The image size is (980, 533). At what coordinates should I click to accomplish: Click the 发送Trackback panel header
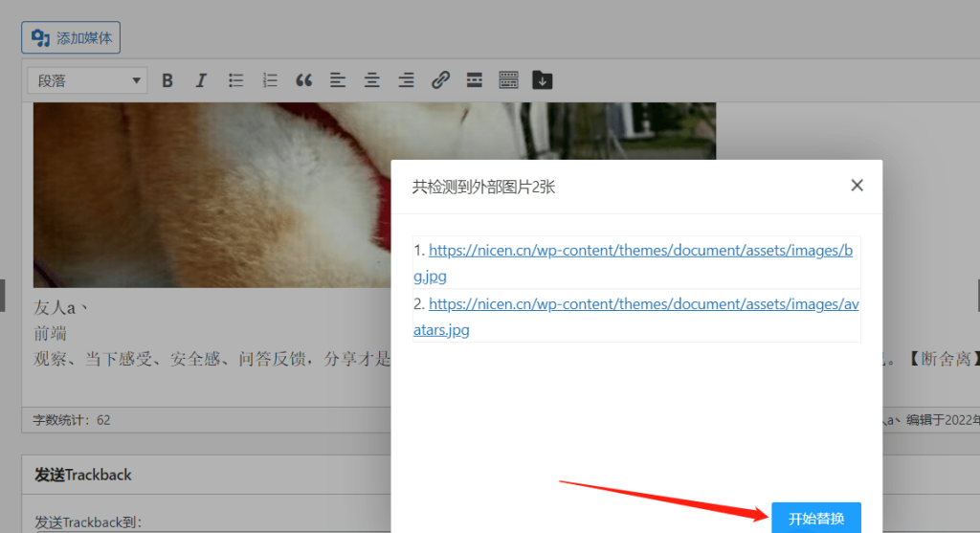pos(82,475)
